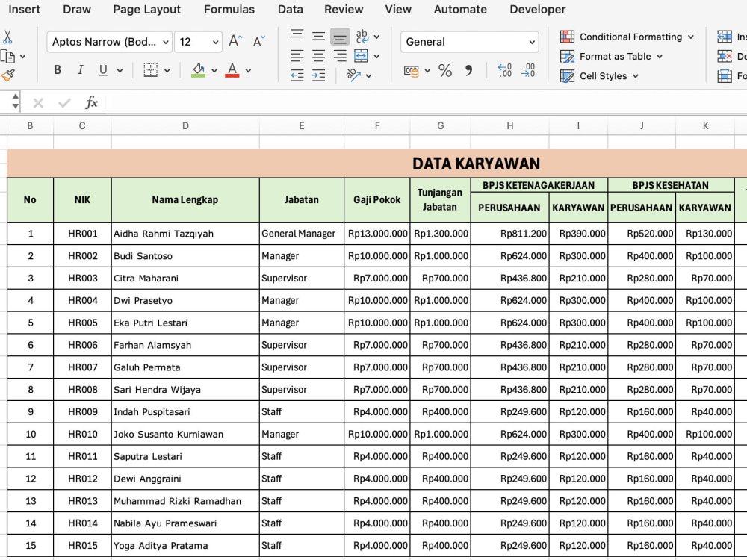Toggle Bold formatting
Image resolution: width=747 pixels, height=560 pixels.
point(58,70)
